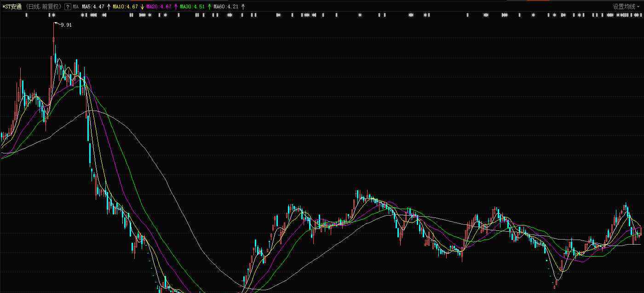Click the gray MA indicator name label
The image size is (644, 293).
tap(76, 7)
